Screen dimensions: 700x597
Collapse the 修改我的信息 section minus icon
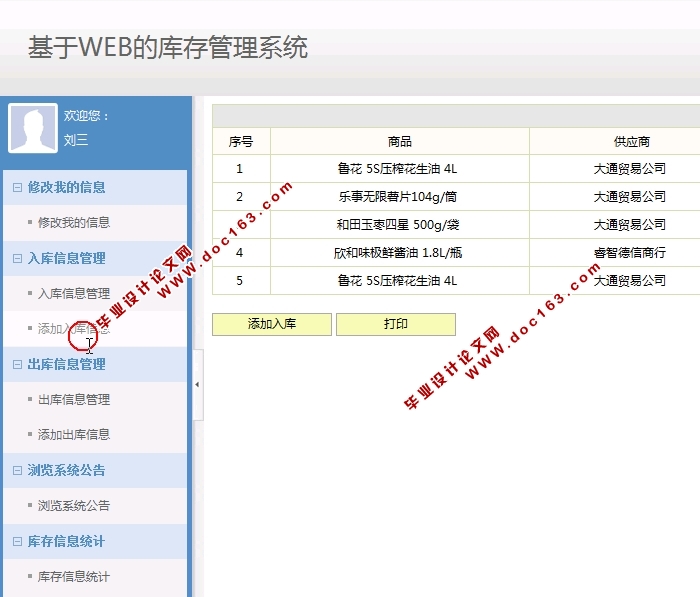17,188
